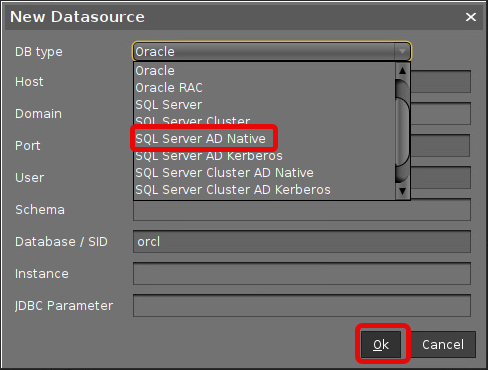The image size is (488, 370).
Task: Open the DB type dropdown arrow
Action: point(402,52)
